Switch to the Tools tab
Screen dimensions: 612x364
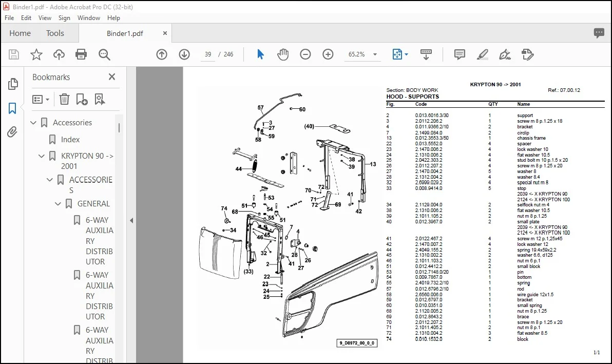55,33
